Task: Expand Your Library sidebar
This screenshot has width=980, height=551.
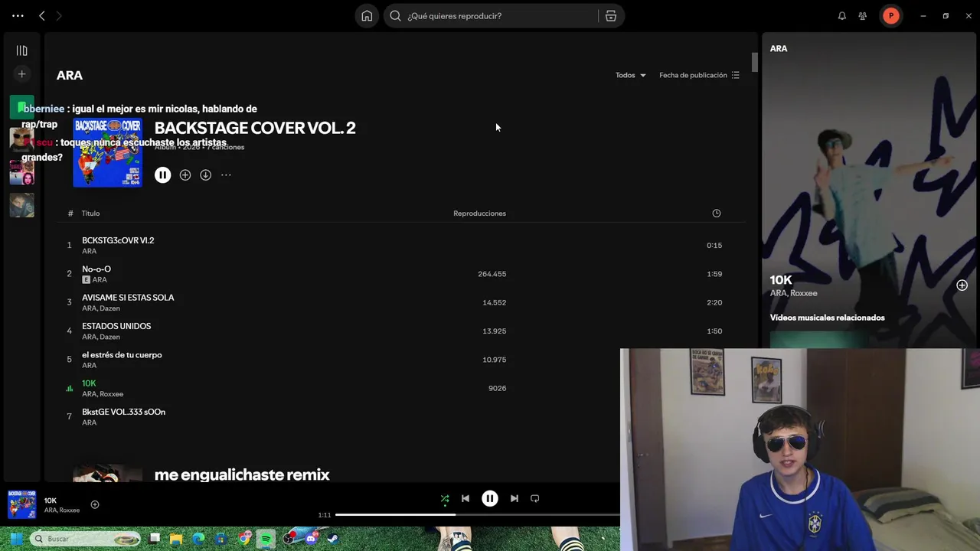Action: click(21, 51)
